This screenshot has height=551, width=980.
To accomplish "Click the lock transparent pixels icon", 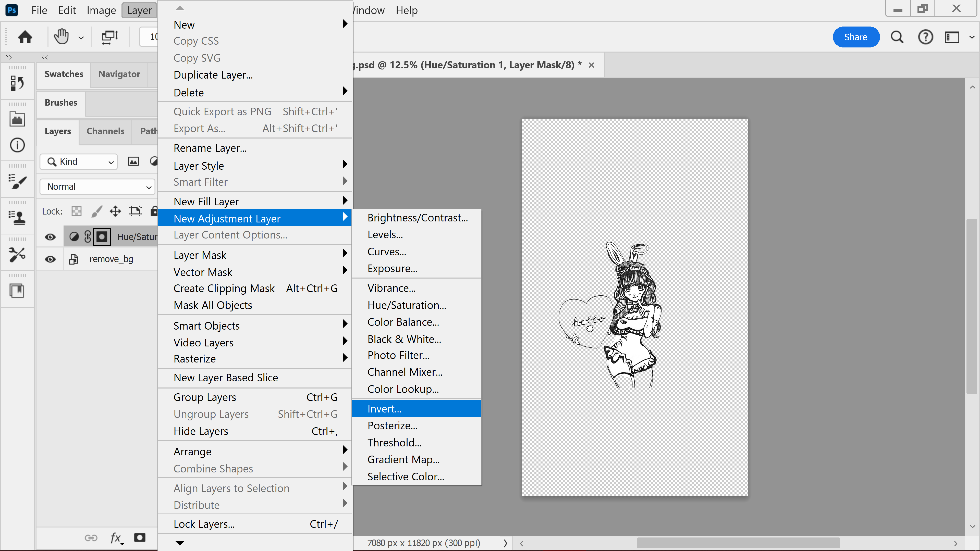I will coord(77,211).
